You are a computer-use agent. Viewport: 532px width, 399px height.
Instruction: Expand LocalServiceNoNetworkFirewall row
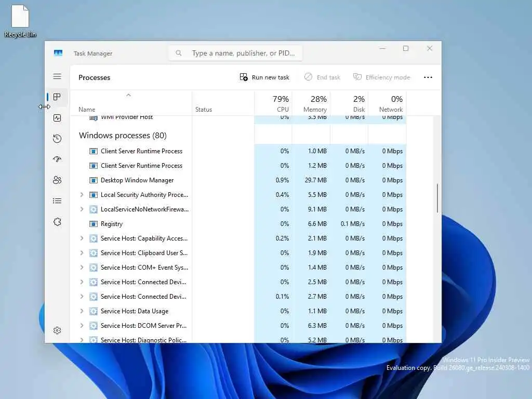click(x=82, y=209)
